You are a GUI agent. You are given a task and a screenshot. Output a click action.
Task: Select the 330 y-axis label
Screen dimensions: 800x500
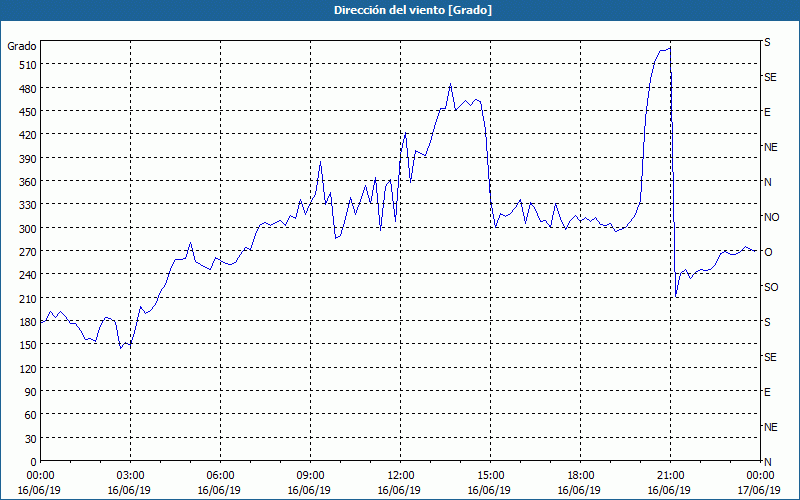[28, 205]
